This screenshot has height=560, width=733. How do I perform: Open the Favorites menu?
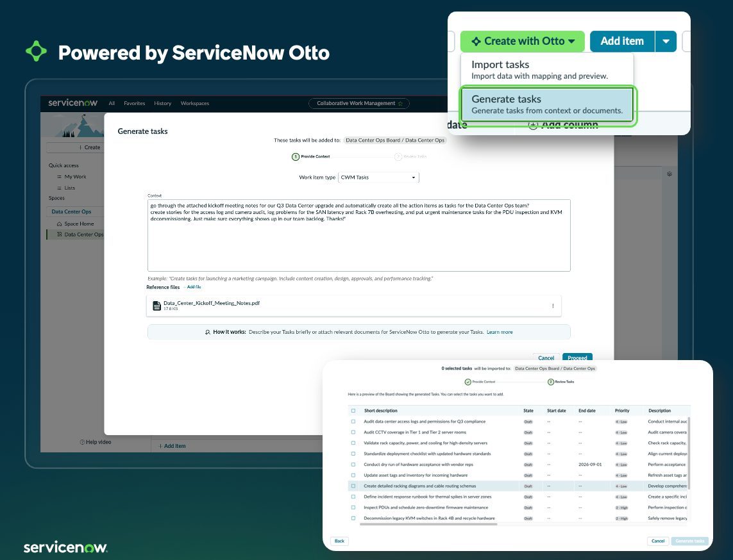pos(134,103)
